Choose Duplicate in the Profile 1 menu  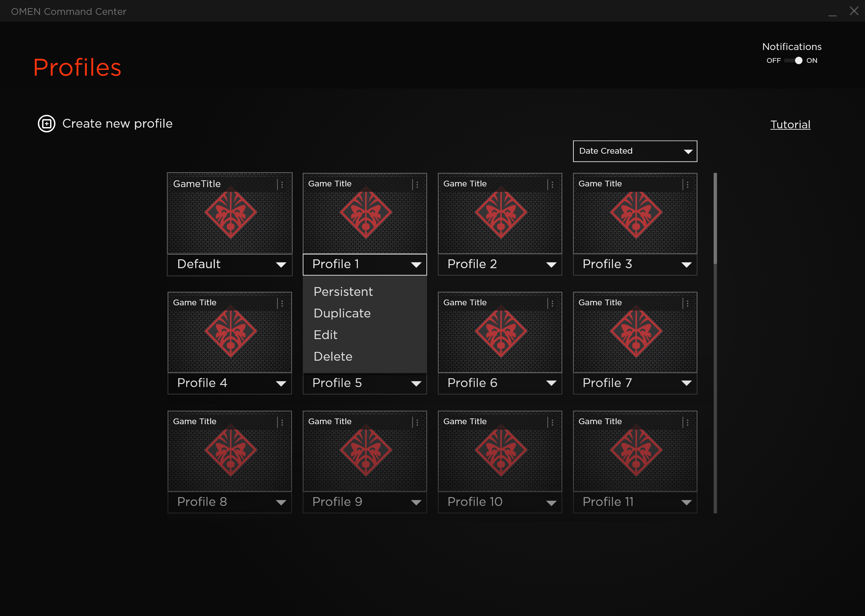tap(342, 313)
